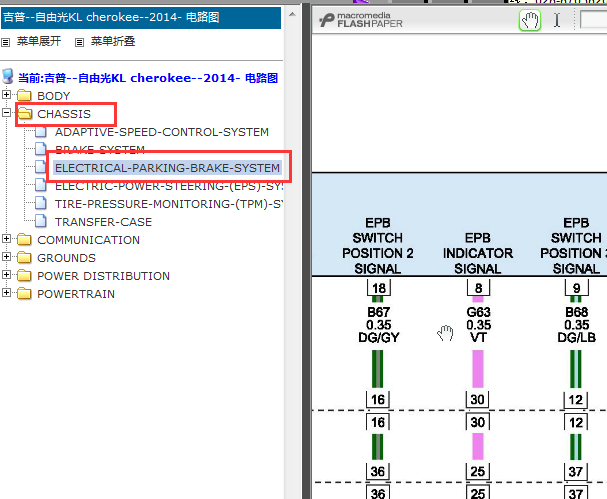This screenshot has width=607, height=499.
Task: Click pin number 18 in diagram
Action: pyautogui.click(x=379, y=288)
